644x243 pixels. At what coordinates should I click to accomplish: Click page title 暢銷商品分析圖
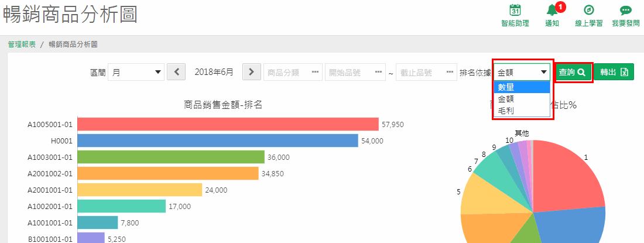[x=70, y=15]
